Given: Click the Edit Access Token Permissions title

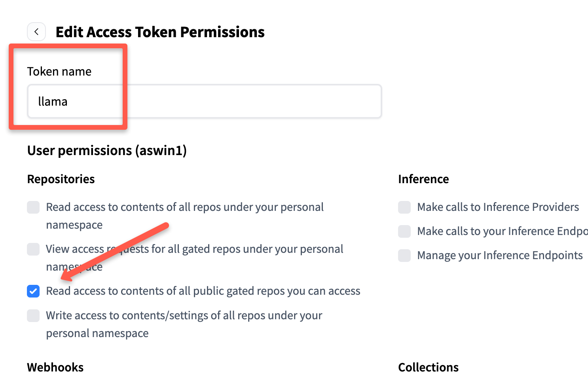Looking at the screenshot, I should click(160, 32).
